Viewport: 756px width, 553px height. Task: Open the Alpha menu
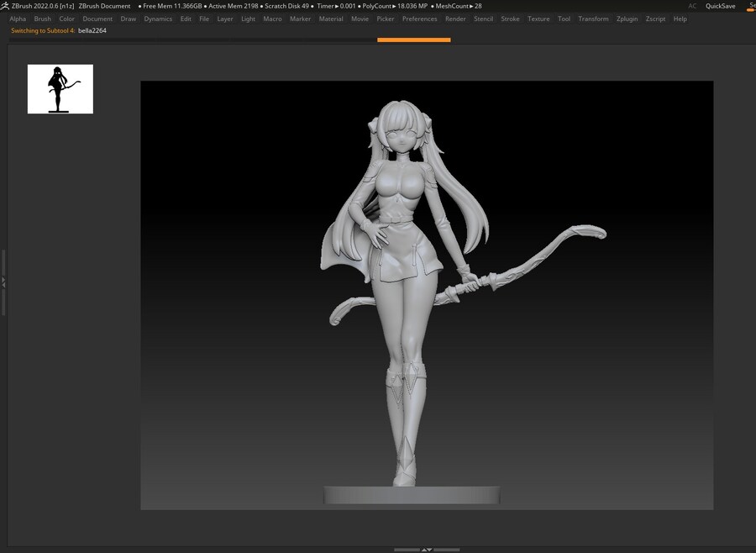pos(18,18)
